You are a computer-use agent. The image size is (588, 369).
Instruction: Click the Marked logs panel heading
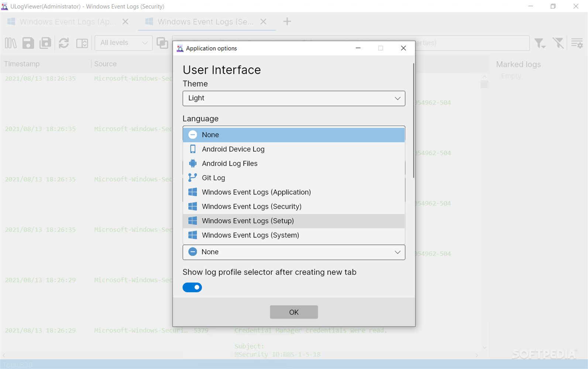(x=518, y=64)
